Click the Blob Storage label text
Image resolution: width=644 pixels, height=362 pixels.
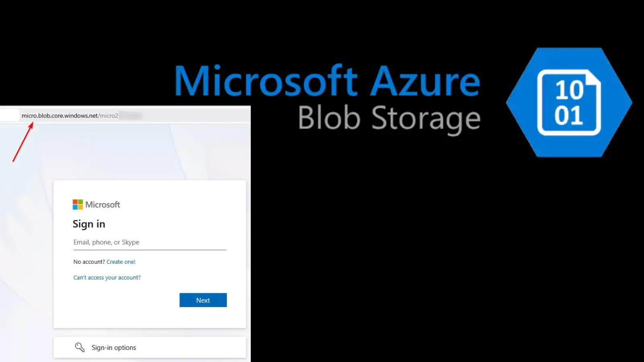[x=388, y=117]
